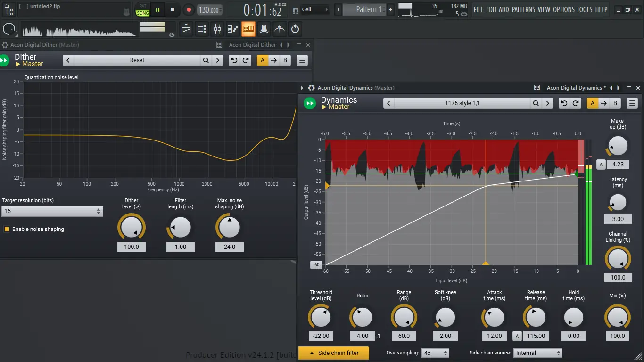Click the Threshold level knob
The height and width of the screenshot is (362, 644).
click(x=321, y=317)
